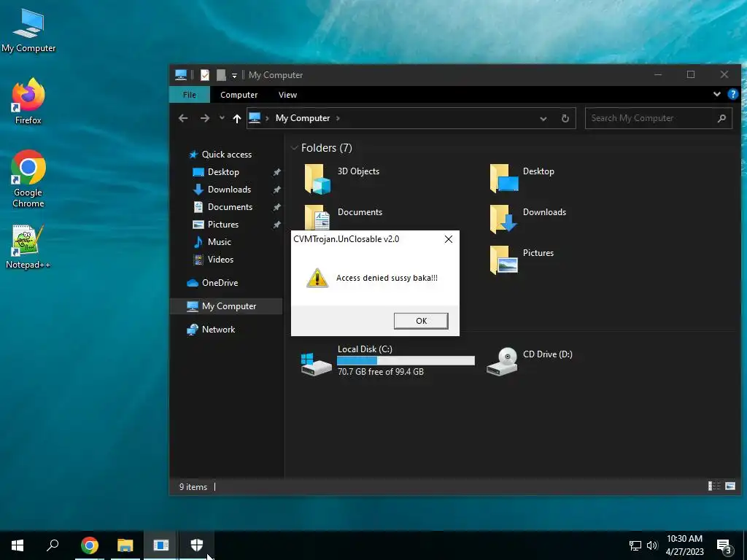The height and width of the screenshot is (560, 747).
Task: Click OK in the CVMTrojan dialog
Action: click(421, 321)
